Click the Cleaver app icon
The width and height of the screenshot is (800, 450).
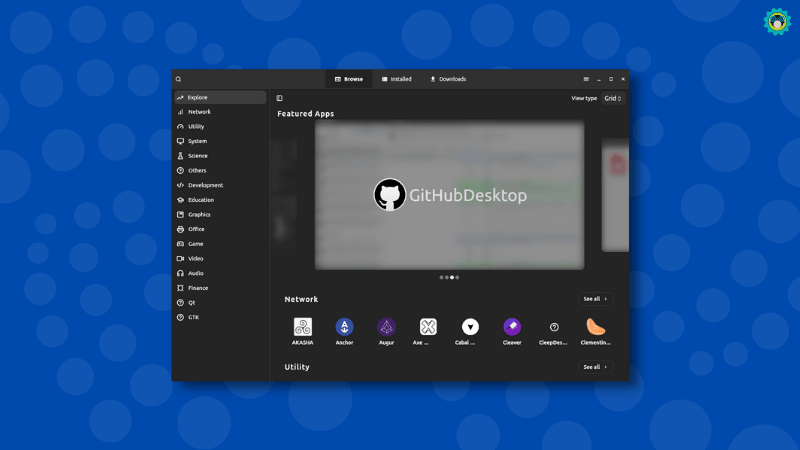point(512,327)
